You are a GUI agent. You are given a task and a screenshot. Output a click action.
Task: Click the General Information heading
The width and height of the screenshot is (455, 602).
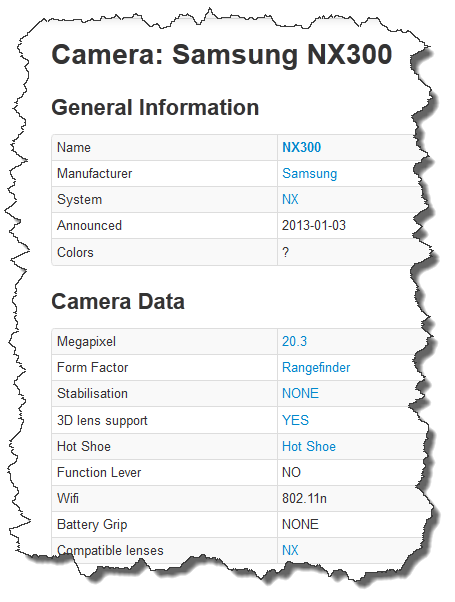(x=155, y=107)
